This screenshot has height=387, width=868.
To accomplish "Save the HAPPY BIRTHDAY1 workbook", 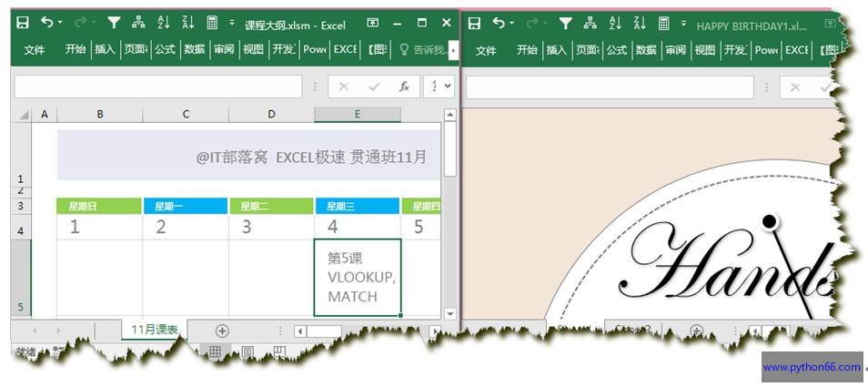I will click(474, 23).
